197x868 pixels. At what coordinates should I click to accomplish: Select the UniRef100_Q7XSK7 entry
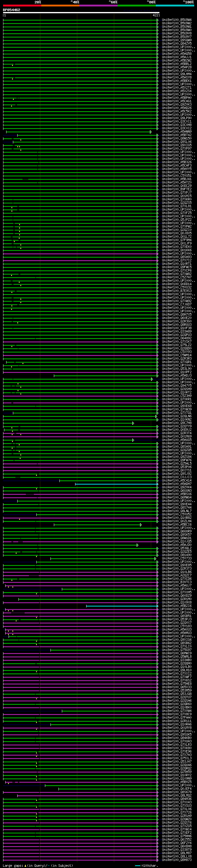point(177,342)
